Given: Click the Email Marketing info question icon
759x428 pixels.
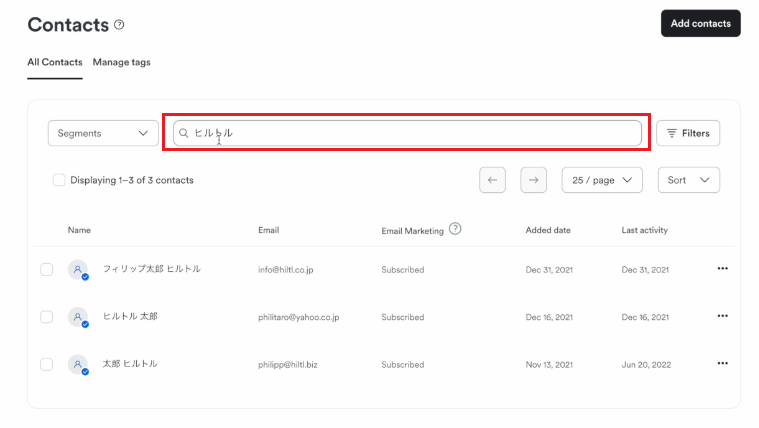Looking at the screenshot, I should click(455, 229).
